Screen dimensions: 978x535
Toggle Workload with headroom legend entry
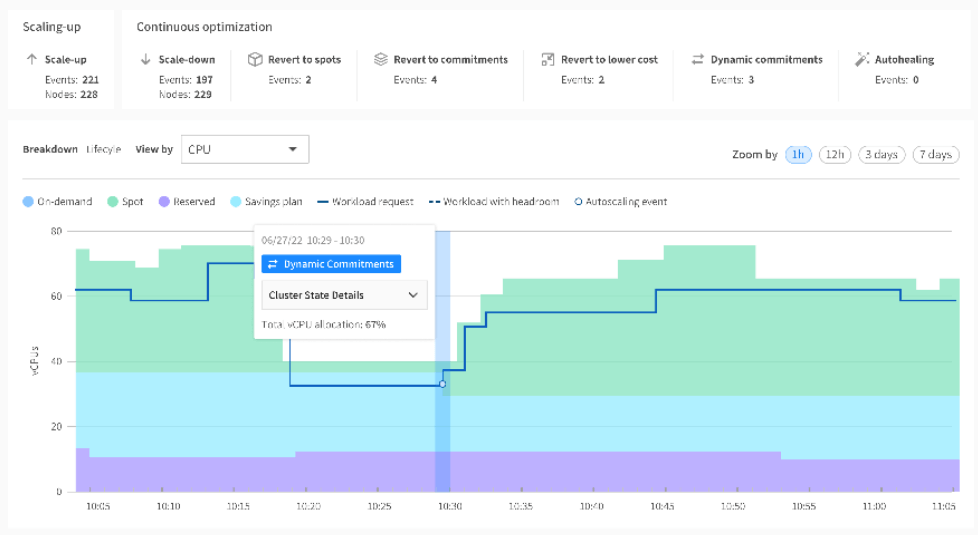click(494, 201)
